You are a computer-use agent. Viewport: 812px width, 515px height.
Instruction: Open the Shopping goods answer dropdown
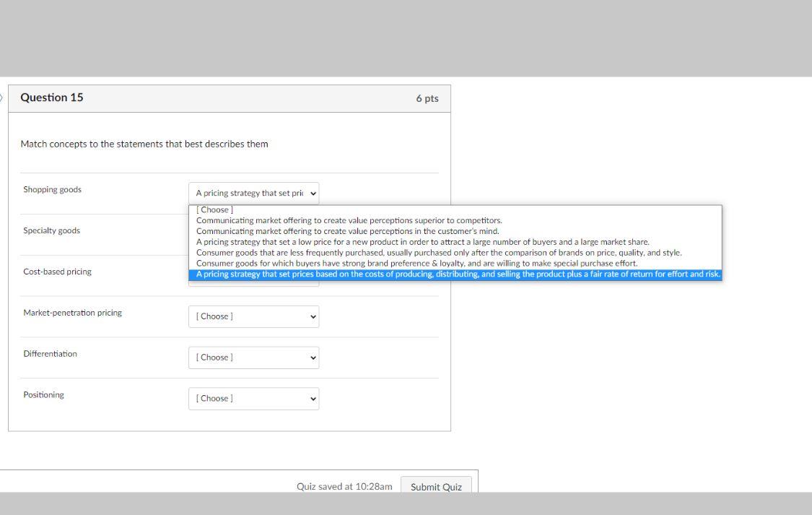point(254,194)
